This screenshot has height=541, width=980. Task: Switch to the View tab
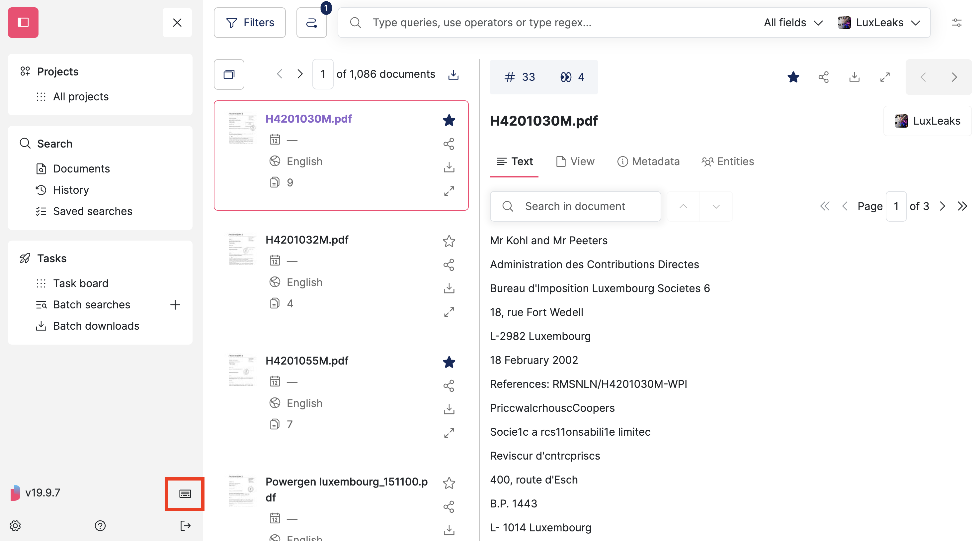pos(575,162)
